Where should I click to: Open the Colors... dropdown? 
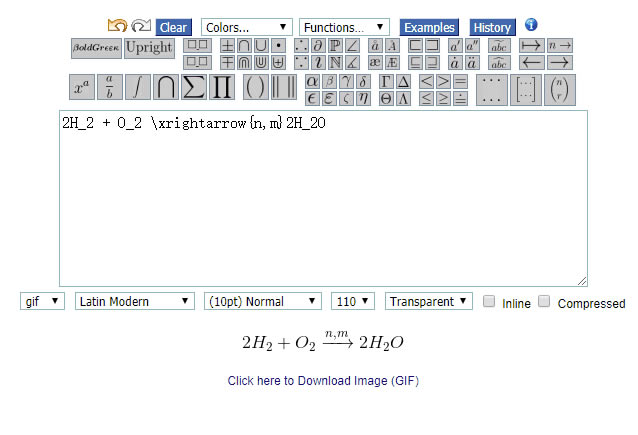point(247,27)
